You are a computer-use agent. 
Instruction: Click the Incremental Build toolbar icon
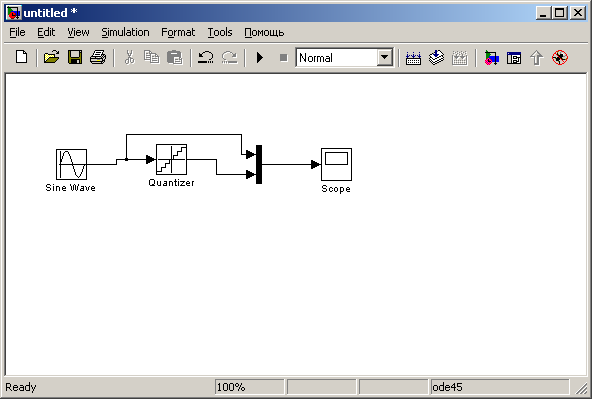[413, 58]
